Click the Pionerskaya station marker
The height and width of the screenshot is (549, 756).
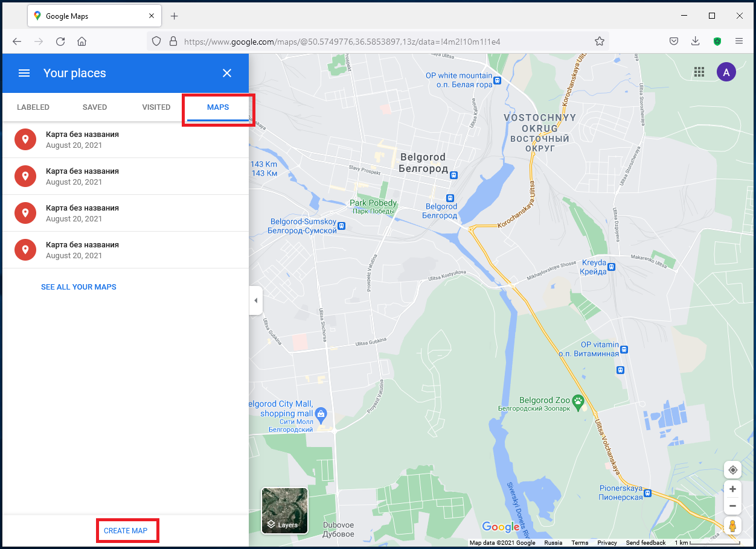[x=648, y=493]
